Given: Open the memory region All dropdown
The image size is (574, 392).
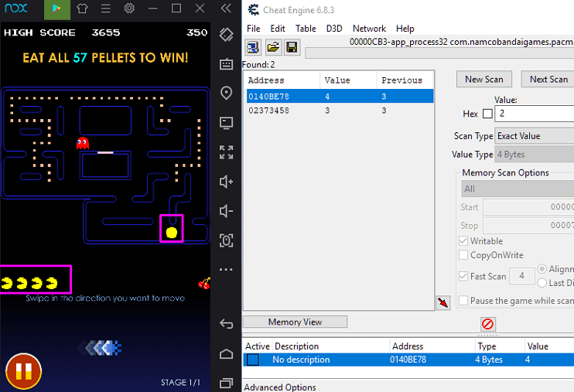Looking at the screenshot, I should coord(518,189).
